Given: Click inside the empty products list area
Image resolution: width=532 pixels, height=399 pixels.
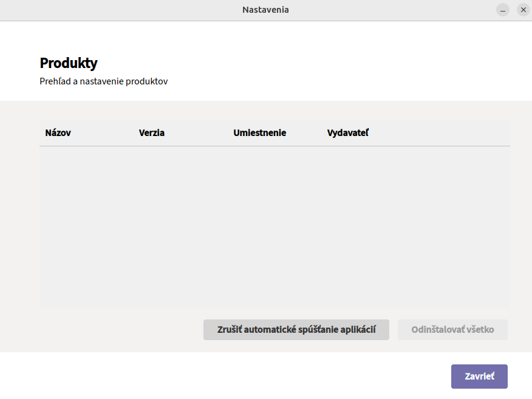Looking at the screenshot, I should 273,225.
